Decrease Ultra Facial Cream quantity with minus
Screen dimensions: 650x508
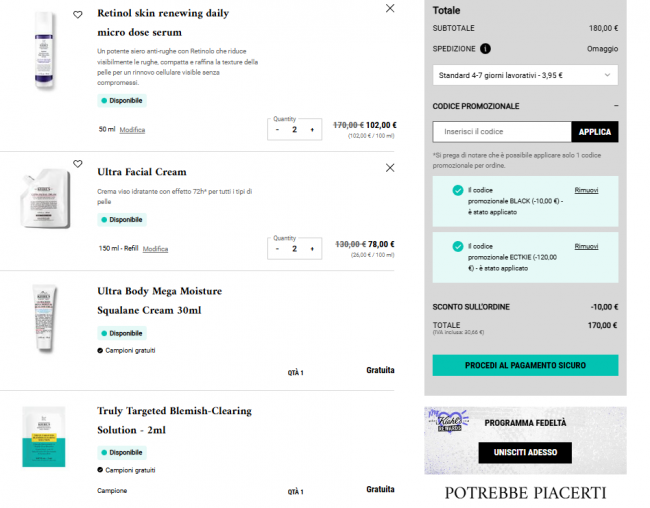tap(277, 248)
